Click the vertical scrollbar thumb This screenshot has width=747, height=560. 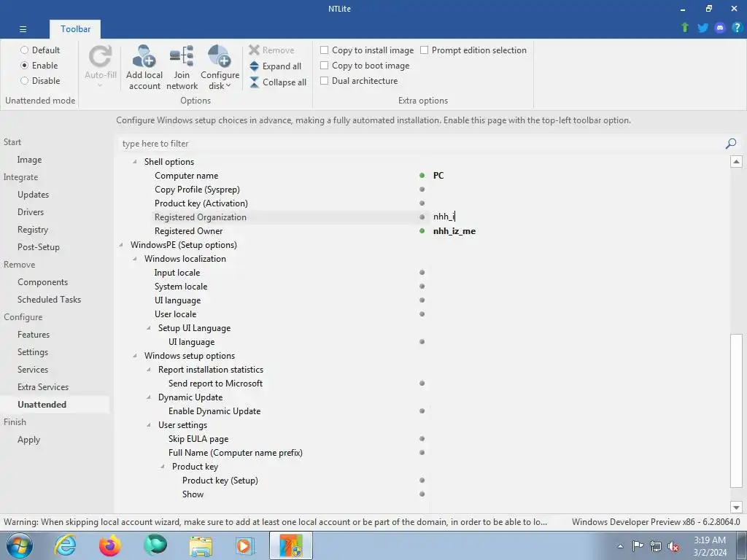(736, 411)
